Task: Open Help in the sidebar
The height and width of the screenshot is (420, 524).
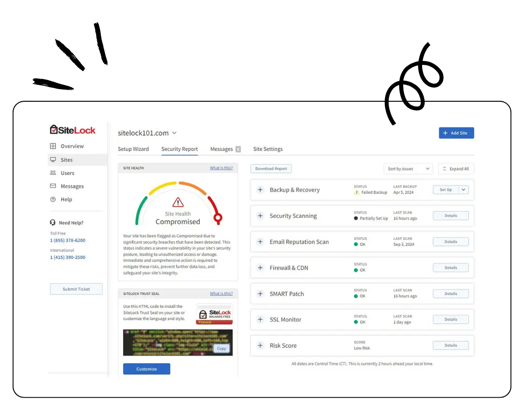Action: coord(66,199)
